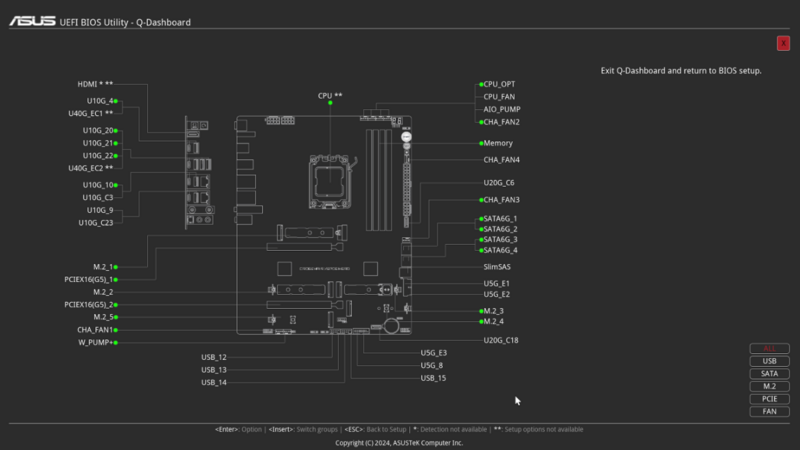The height and width of the screenshot is (450, 800).
Task: Click the U20G_C18 connector label
Action: click(x=501, y=340)
